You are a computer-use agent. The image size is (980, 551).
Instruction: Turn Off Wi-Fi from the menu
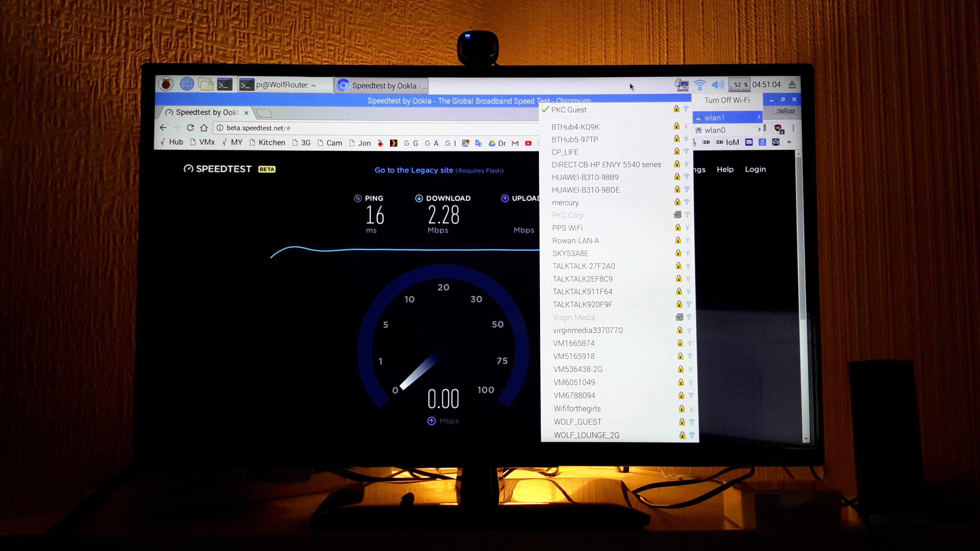[727, 101]
